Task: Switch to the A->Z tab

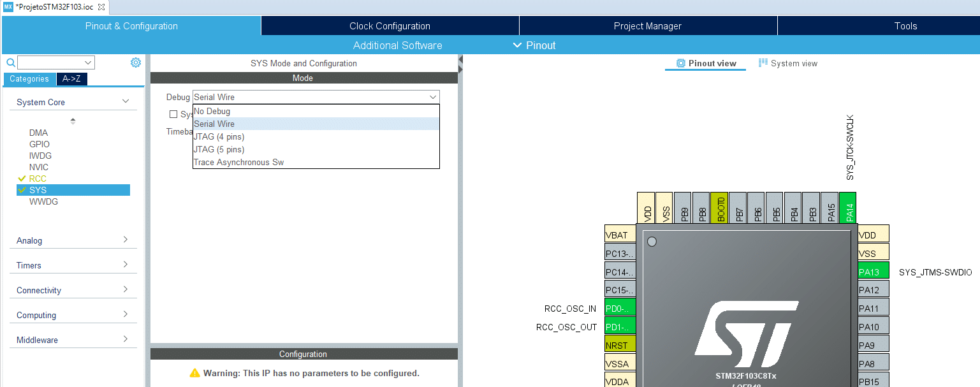Action: [x=72, y=79]
